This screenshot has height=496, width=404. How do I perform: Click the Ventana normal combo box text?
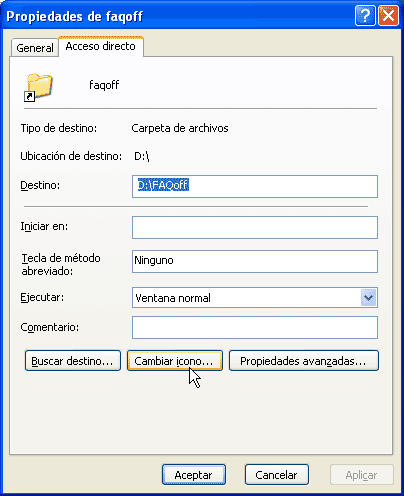(x=173, y=298)
